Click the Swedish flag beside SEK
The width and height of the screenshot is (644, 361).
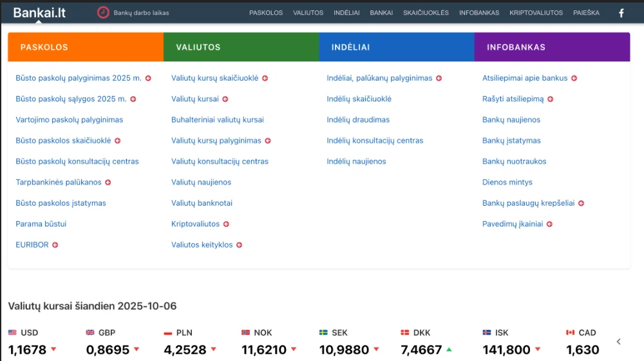(323, 333)
